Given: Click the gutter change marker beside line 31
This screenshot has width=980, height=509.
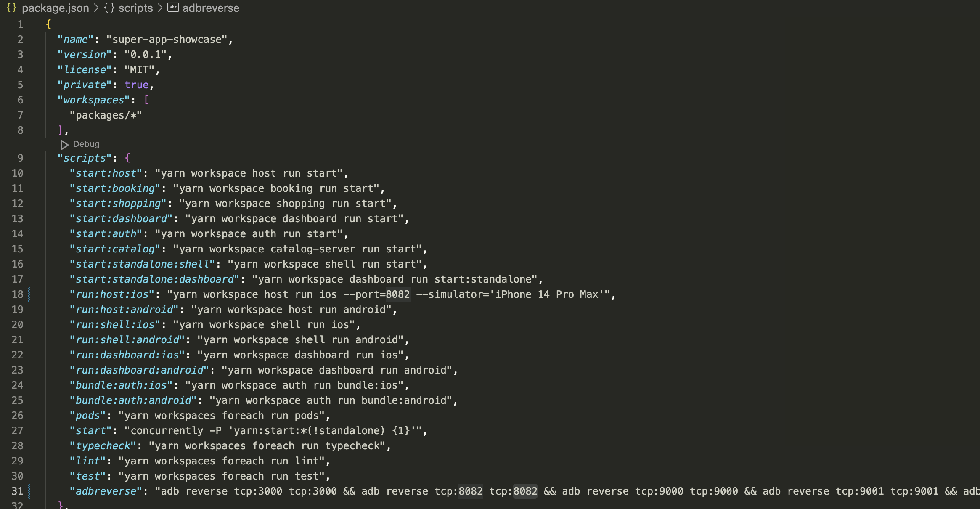Looking at the screenshot, I should click(29, 491).
